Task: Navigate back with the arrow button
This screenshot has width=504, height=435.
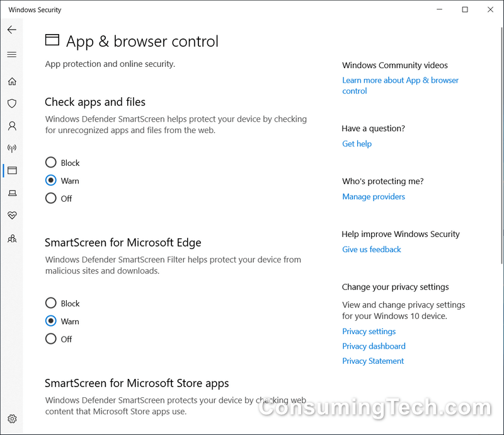Action: tap(12, 30)
